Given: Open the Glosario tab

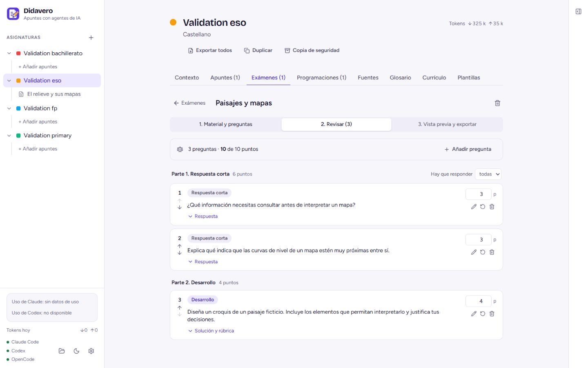Looking at the screenshot, I should [x=400, y=78].
